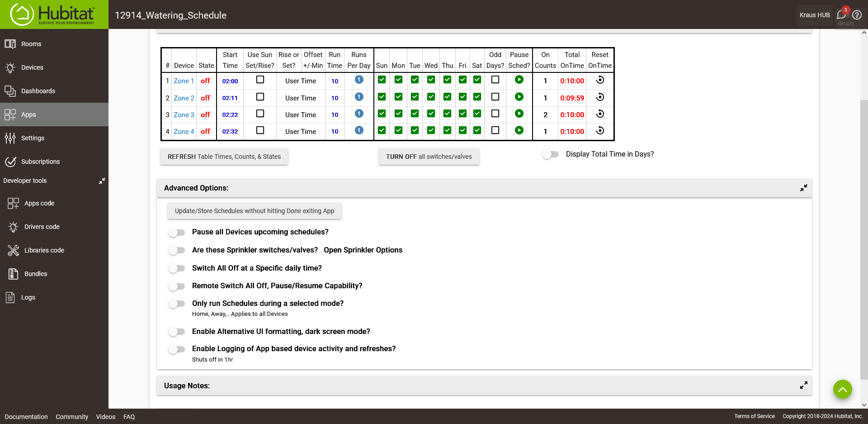This screenshot has width=868, height=424.
Task: Open Bundles page
Action: 54,274
